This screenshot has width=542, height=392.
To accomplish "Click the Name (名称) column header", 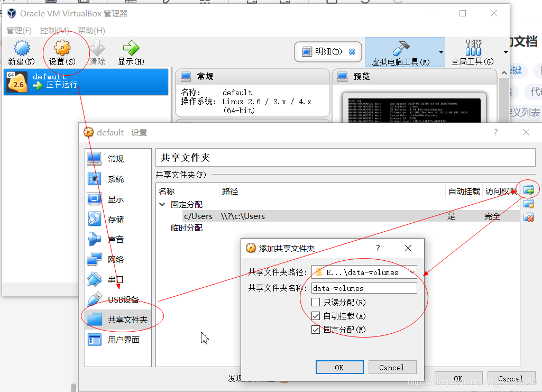I will [x=188, y=191].
